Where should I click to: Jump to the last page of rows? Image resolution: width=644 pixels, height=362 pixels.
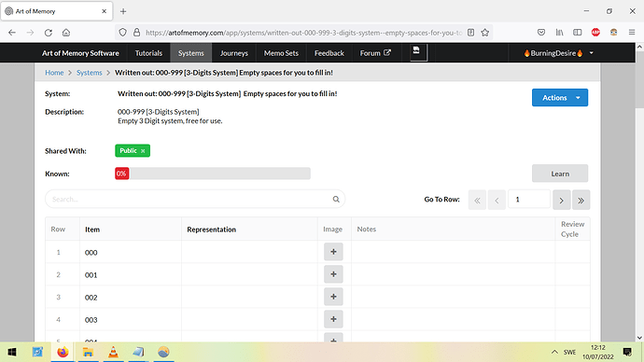(x=581, y=200)
